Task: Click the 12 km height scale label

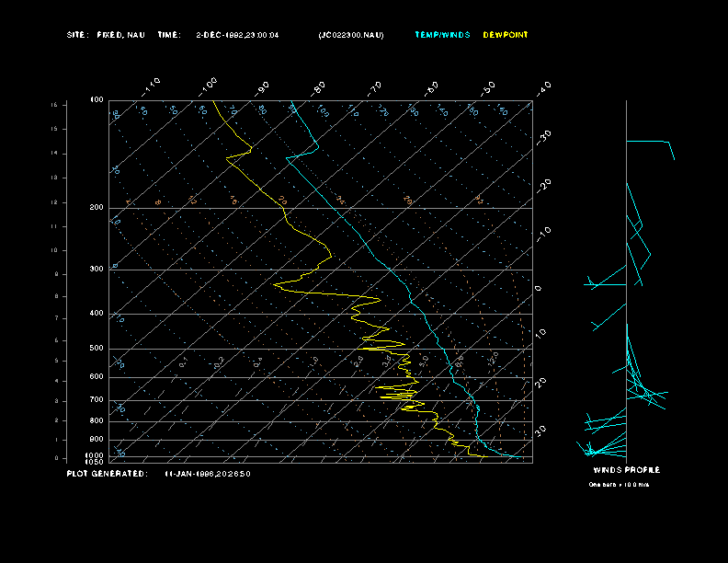Action: point(54,202)
